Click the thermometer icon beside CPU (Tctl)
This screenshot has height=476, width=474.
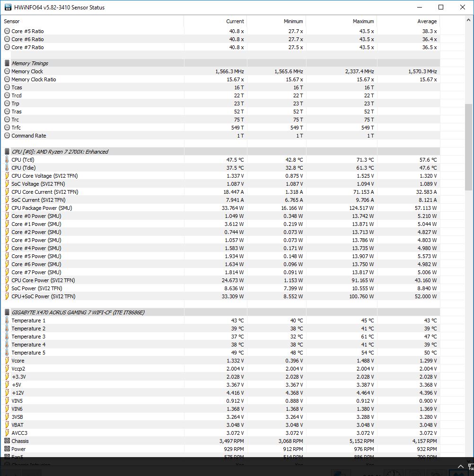pos(7,159)
